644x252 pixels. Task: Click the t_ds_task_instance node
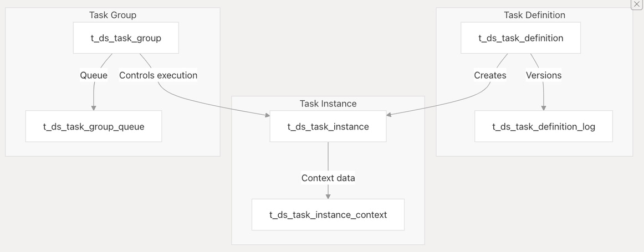pos(328,126)
